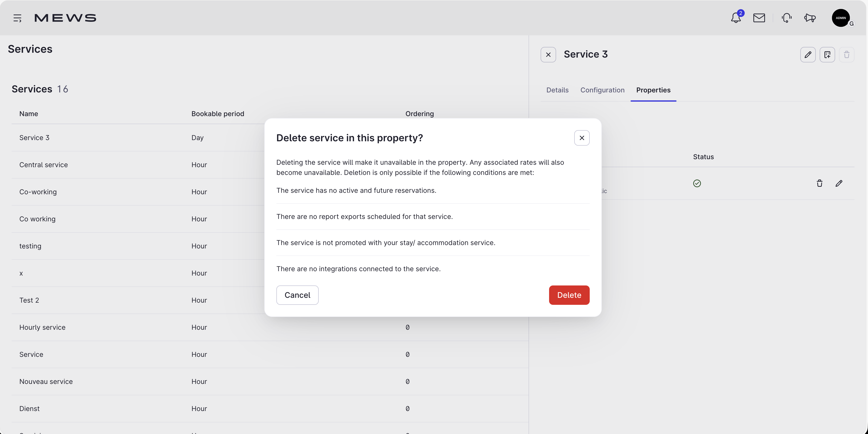
Task: Select the Dienst row
Action: point(270,409)
